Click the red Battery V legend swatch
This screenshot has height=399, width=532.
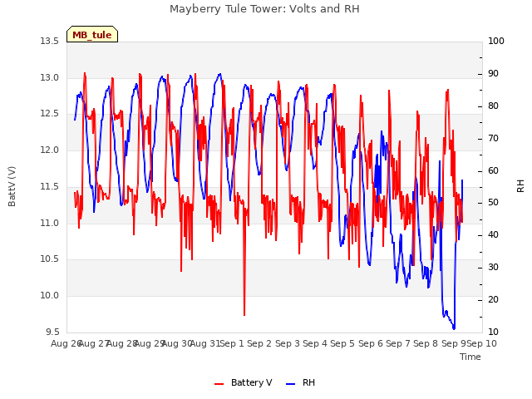tap(219, 384)
